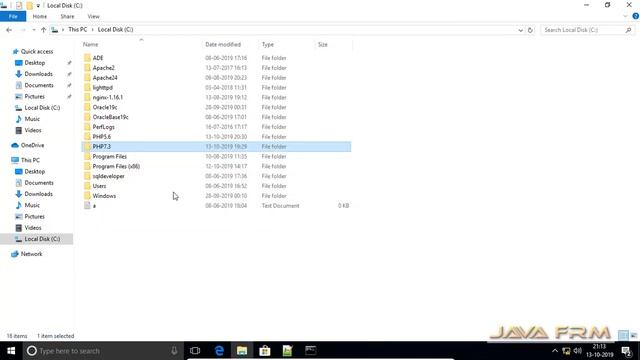The image size is (640, 360).
Task: Sort by the Date modified column header
Action: [x=223, y=44]
